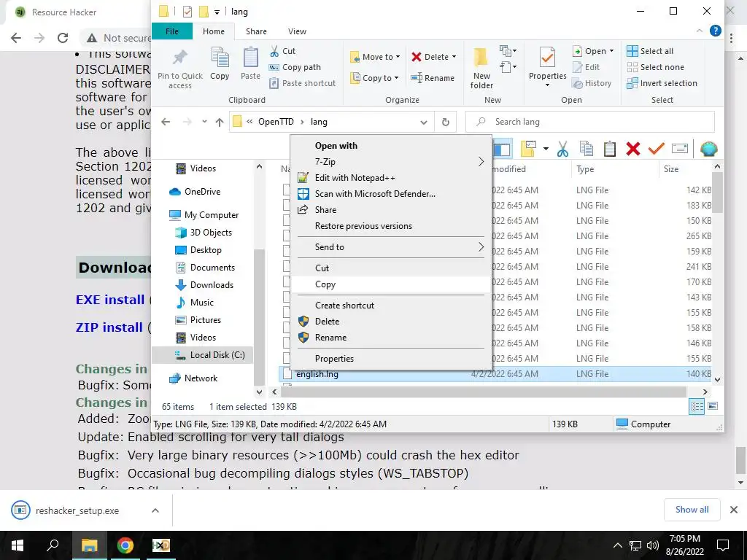Open the address bar history dropdown
Image resolution: width=747 pixels, height=560 pixels.
pos(424,122)
